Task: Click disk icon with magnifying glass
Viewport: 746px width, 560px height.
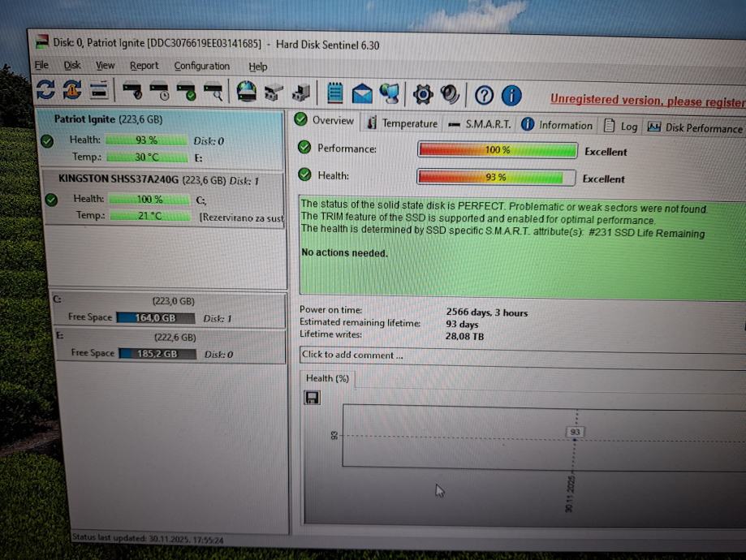Action: (x=213, y=93)
